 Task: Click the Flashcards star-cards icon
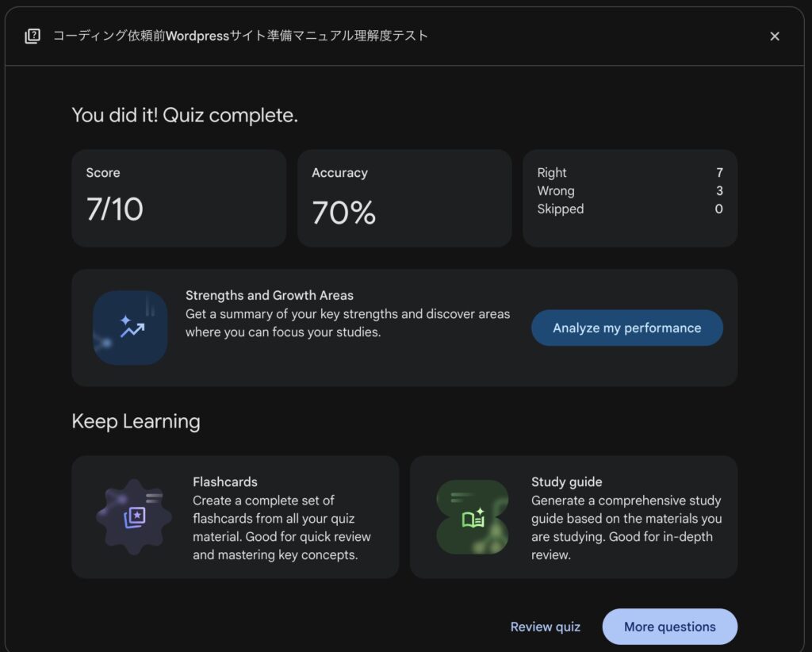(134, 517)
